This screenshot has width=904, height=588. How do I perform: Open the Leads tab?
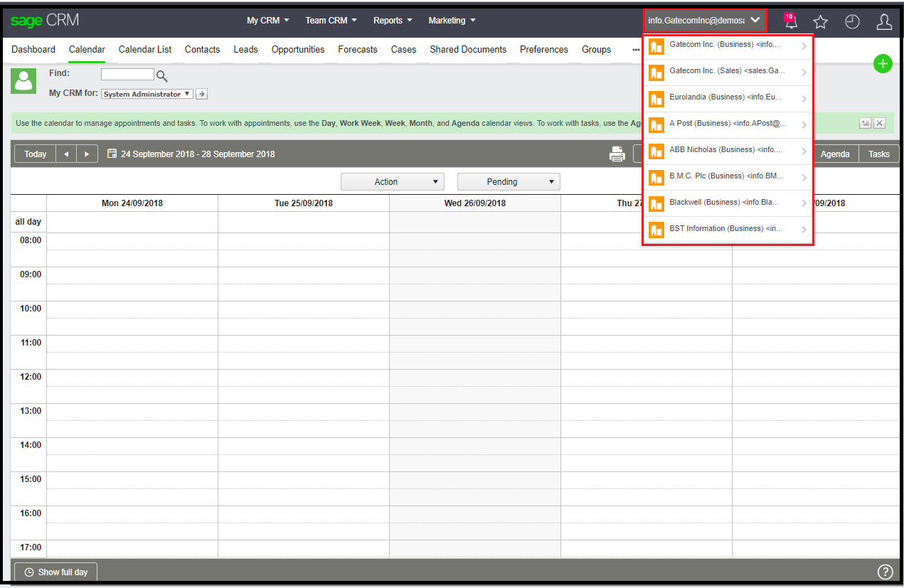[245, 50]
